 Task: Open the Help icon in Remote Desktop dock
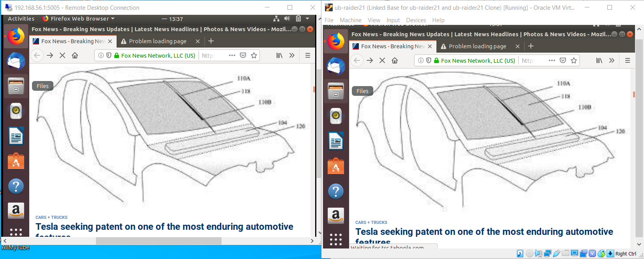click(16, 186)
